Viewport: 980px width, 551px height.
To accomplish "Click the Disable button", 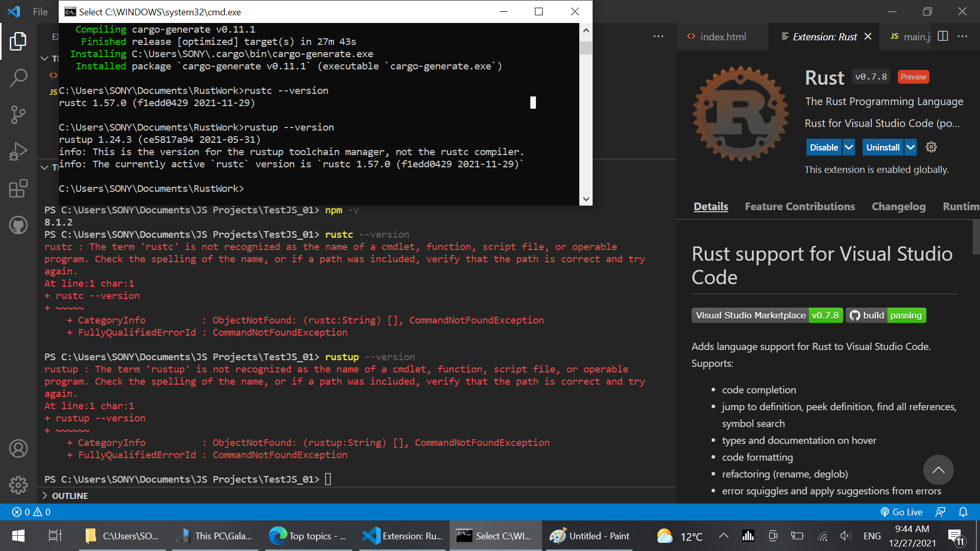I will coord(823,147).
